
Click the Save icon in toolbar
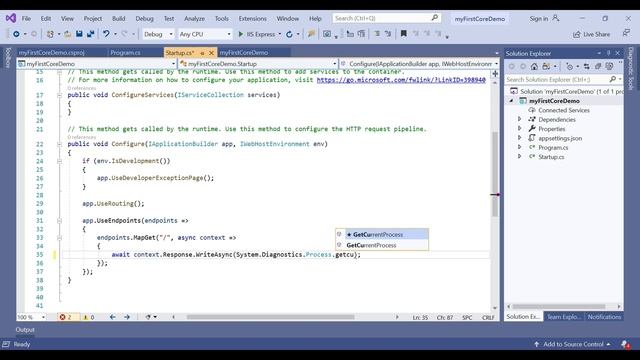(x=79, y=34)
